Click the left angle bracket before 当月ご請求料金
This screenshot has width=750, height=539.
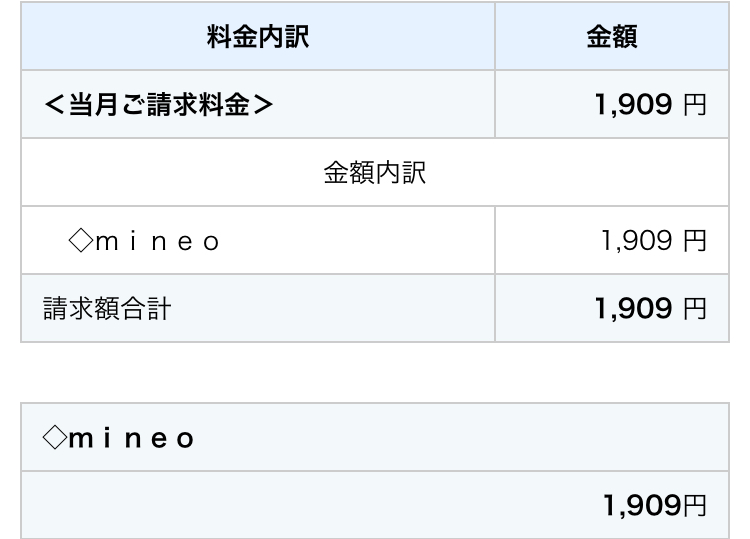click(54, 105)
